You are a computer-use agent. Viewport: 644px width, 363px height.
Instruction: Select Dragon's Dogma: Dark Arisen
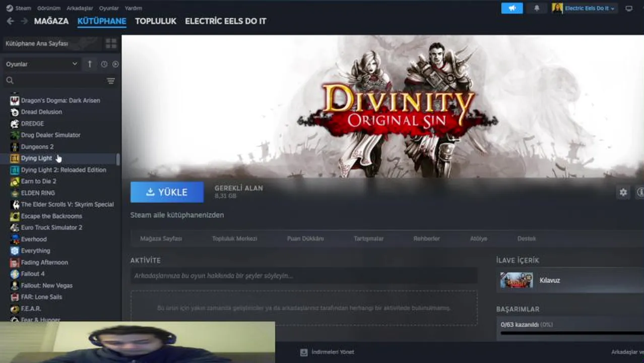click(x=60, y=100)
